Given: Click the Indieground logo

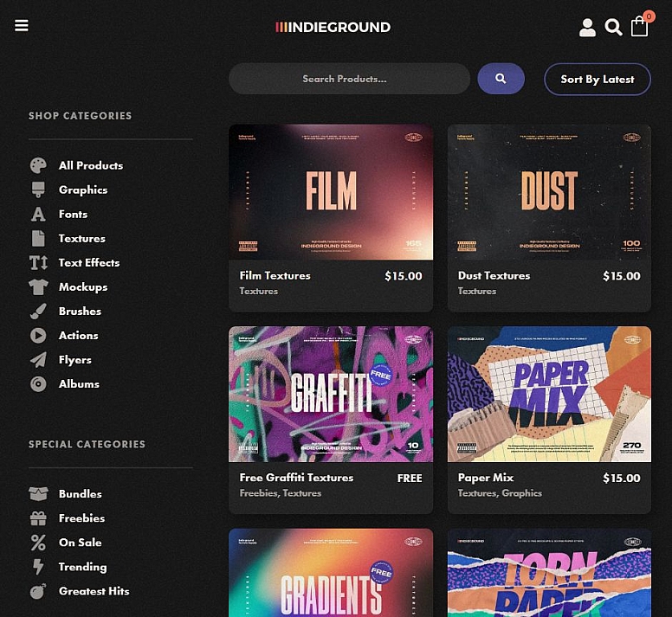Looking at the screenshot, I should pos(333,28).
